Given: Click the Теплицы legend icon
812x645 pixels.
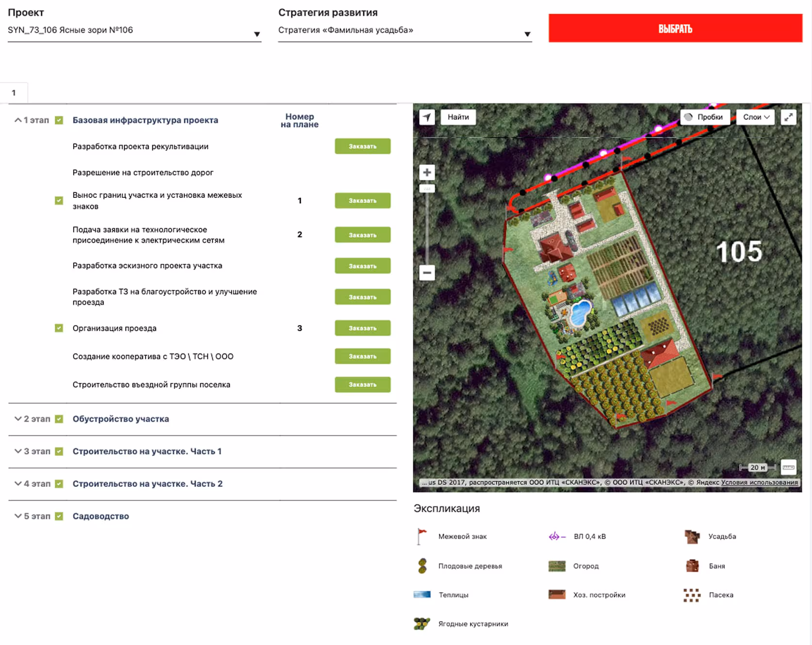Looking at the screenshot, I should click(422, 595).
